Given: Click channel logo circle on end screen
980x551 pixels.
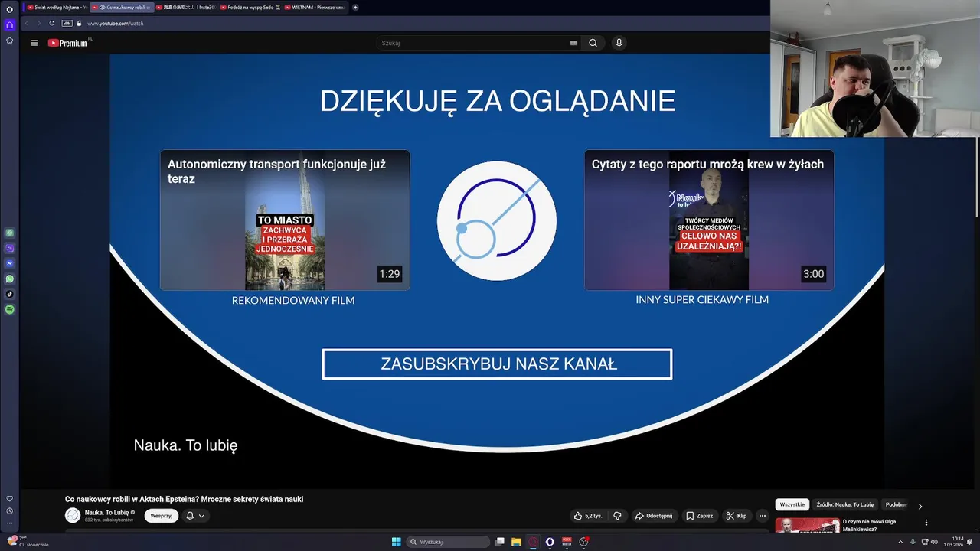Looking at the screenshot, I should [497, 220].
